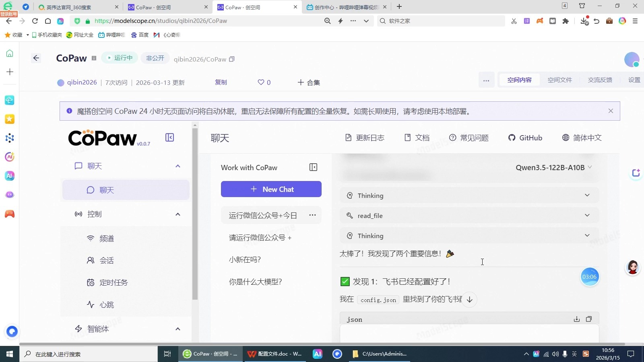Viewport: 644px width, 362px height.
Task: Expand the first Thinking block
Action: tap(469, 195)
